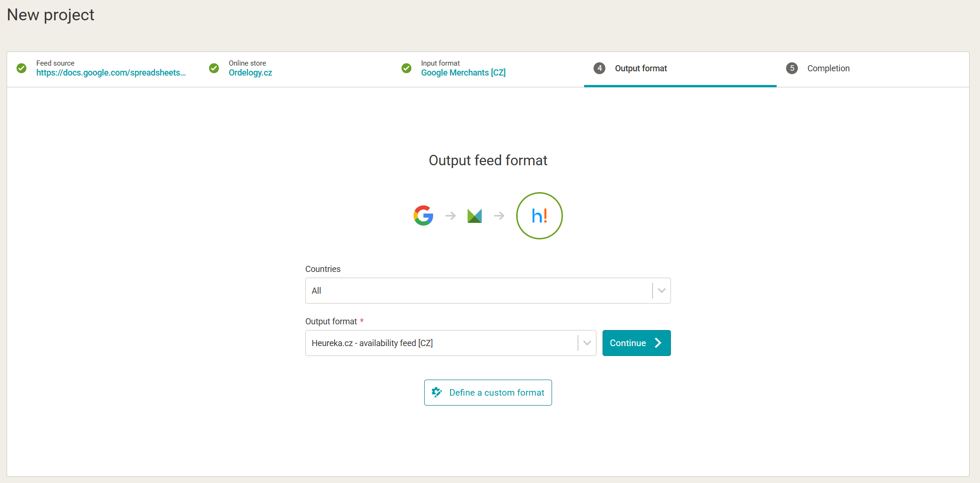Screen dimensions: 980x483
Task: Click the green checkmark beside Input format
Action: pyautogui.click(x=406, y=68)
